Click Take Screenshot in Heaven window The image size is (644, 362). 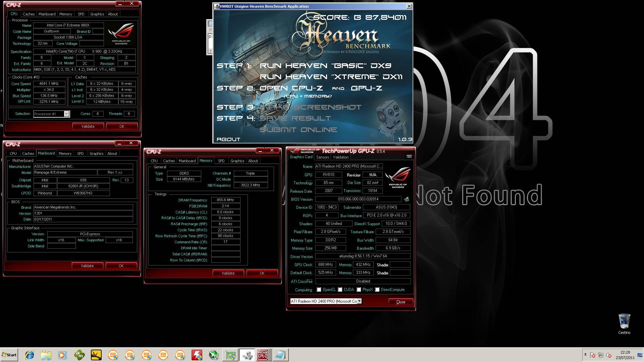coord(311,107)
